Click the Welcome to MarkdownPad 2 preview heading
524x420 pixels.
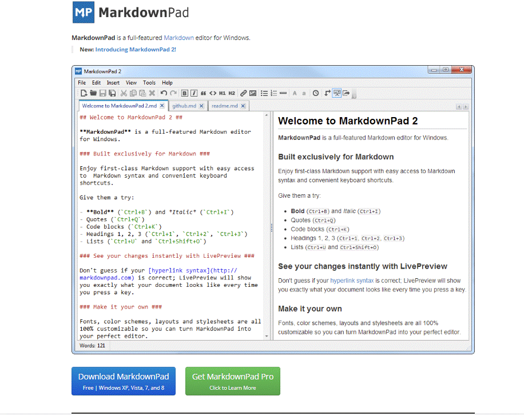pyautogui.click(x=348, y=121)
